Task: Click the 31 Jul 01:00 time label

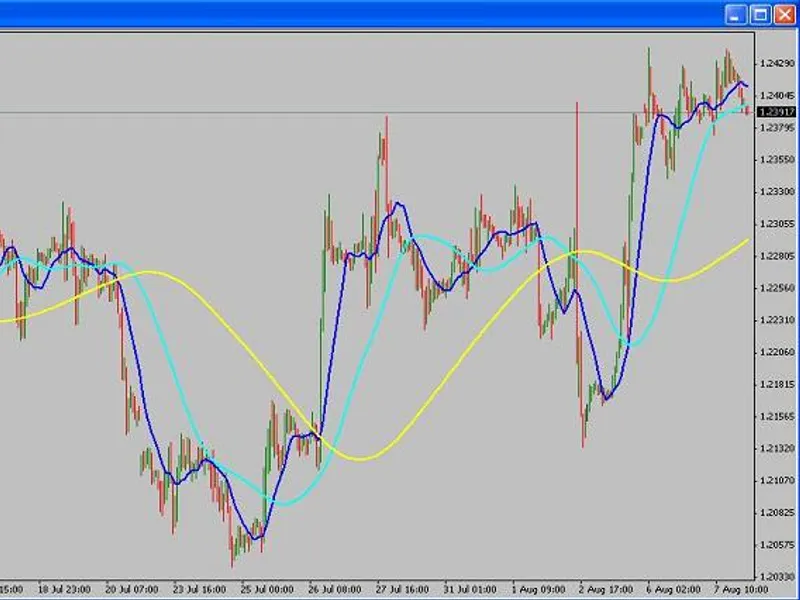Action: (470, 589)
